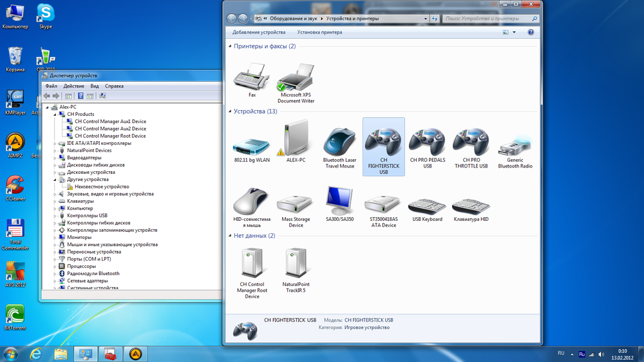
Task: Select CH PRO THROTTLE USB device
Action: pyautogui.click(x=471, y=148)
